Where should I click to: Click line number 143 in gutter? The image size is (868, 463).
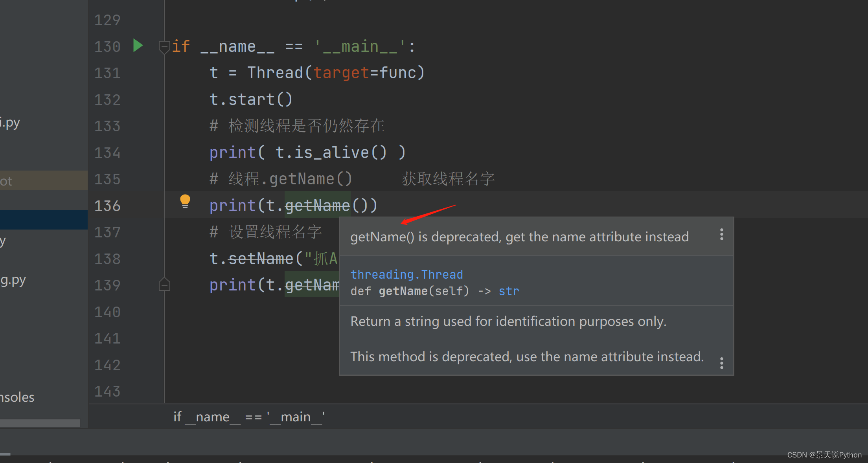pyautogui.click(x=107, y=391)
